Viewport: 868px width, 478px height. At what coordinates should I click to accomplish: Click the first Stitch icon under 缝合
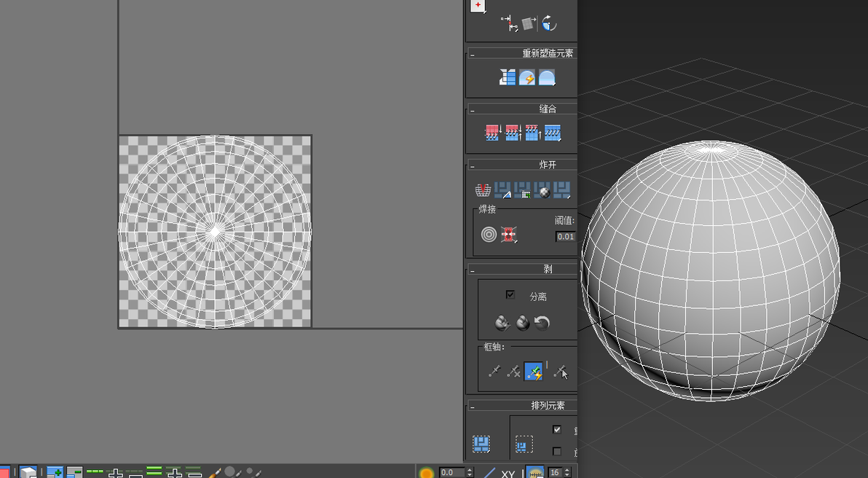coord(492,133)
